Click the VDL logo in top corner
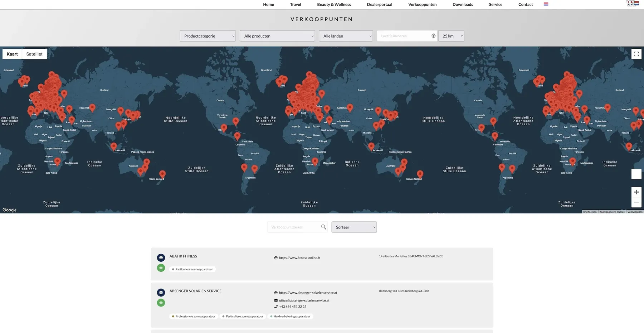This screenshot has height=333, width=644. pos(633,3)
